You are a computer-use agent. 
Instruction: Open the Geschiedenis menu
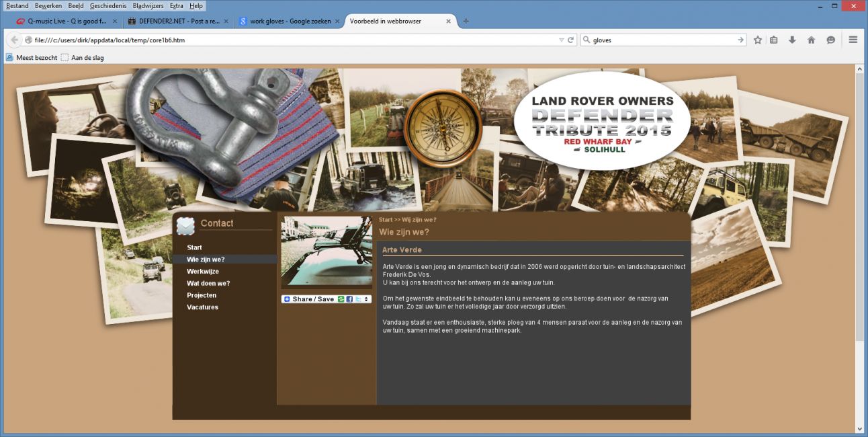pyautogui.click(x=108, y=5)
